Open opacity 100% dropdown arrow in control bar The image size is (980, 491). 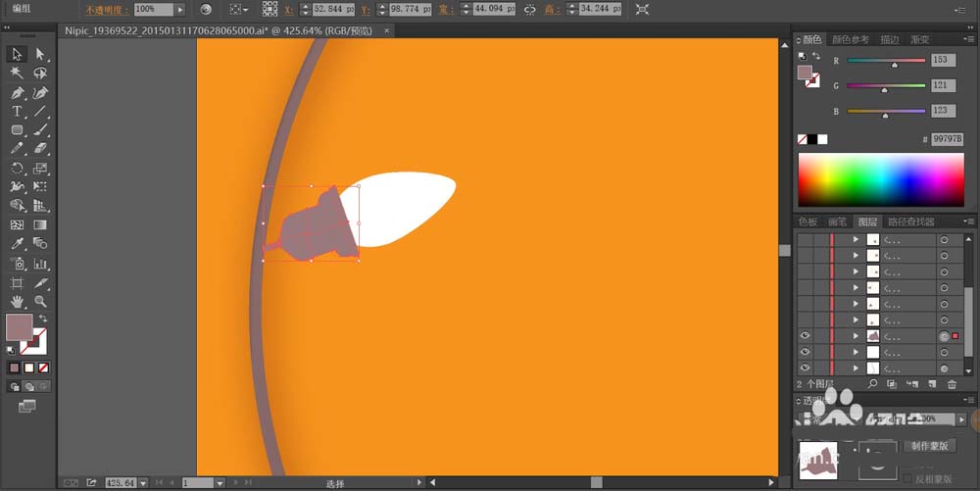pos(180,10)
